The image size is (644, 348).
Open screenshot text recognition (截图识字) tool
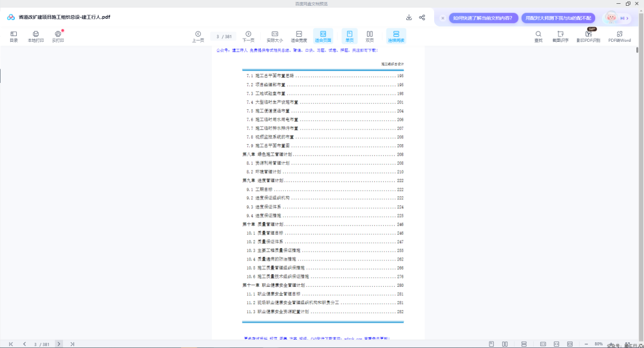point(560,37)
